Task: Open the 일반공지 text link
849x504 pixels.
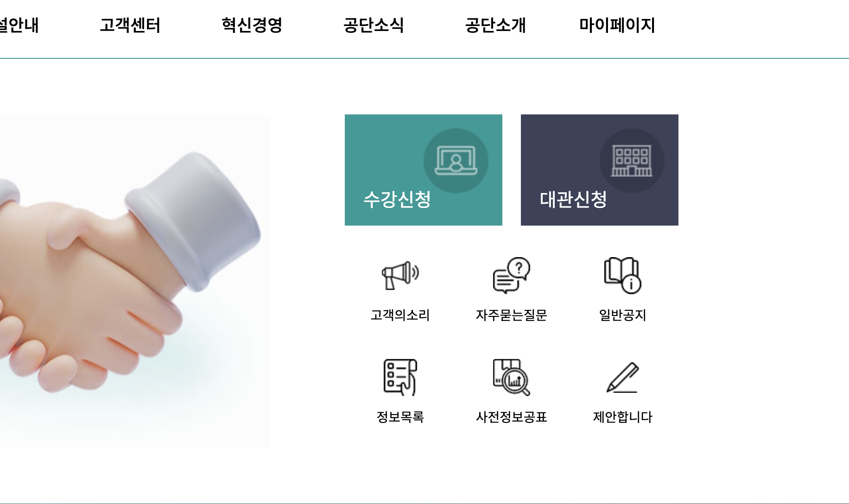Action: coord(622,315)
